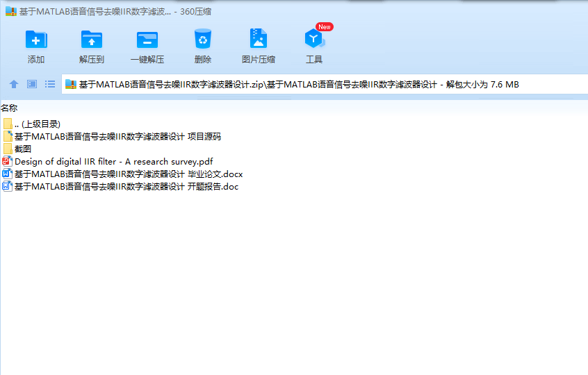Screen dimensions: 588x375
Task: Select folder 基于MATLAB语音信号去噪IIR数字滤波器设计 项目源码
Action: click(x=117, y=136)
